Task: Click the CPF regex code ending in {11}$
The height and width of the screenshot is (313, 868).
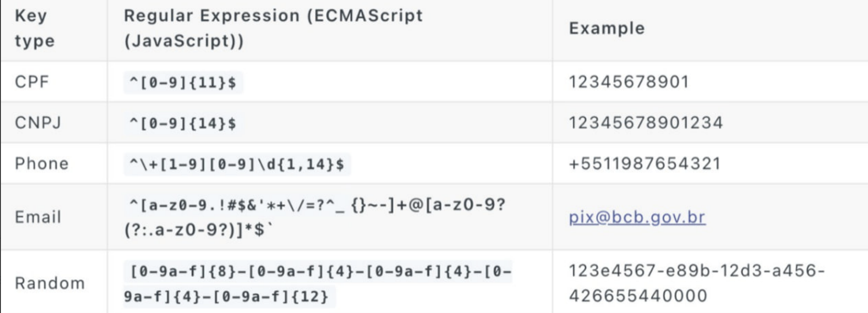Action: 183,83
